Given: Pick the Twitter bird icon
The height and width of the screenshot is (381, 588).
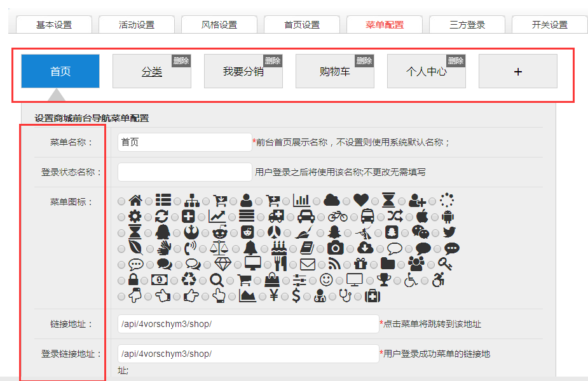Looking at the screenshot, I should (449, 232).
